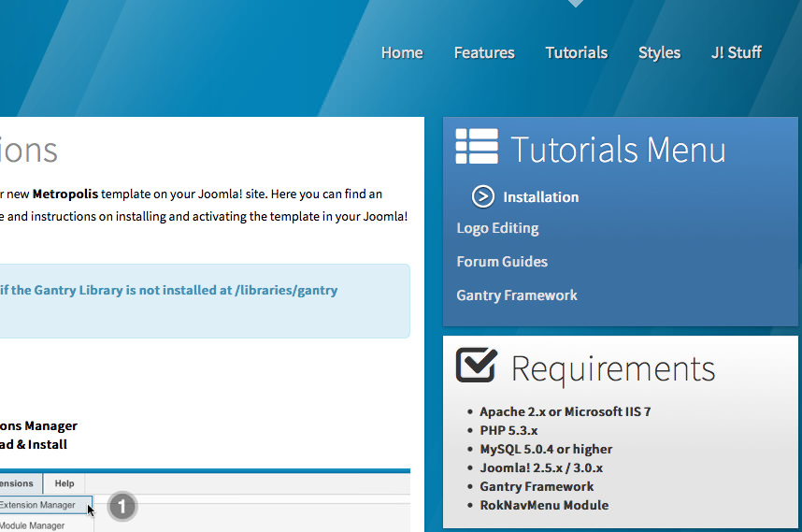Viewport: 802px width, 532px height.
Task: Select Extension Manager in the screenshot dropdown
Action: [37, 506]
